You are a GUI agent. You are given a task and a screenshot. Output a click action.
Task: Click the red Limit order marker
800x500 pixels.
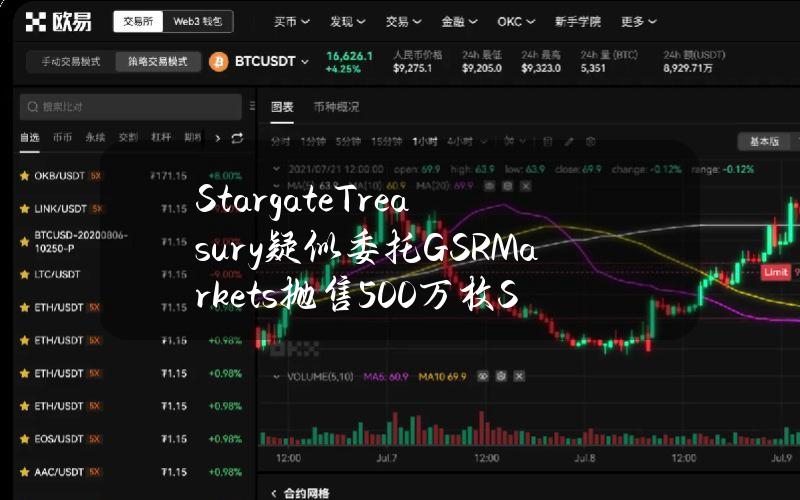pos(776,272)
